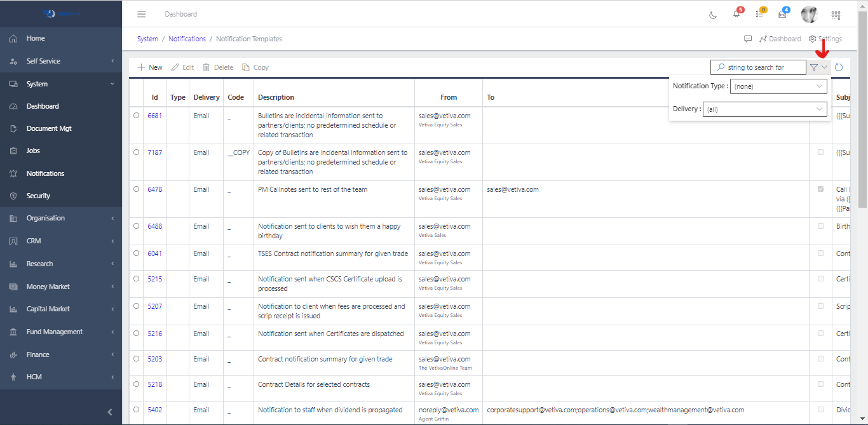
Task: Toggle dark mode with the moon icon
Action: 712,15
